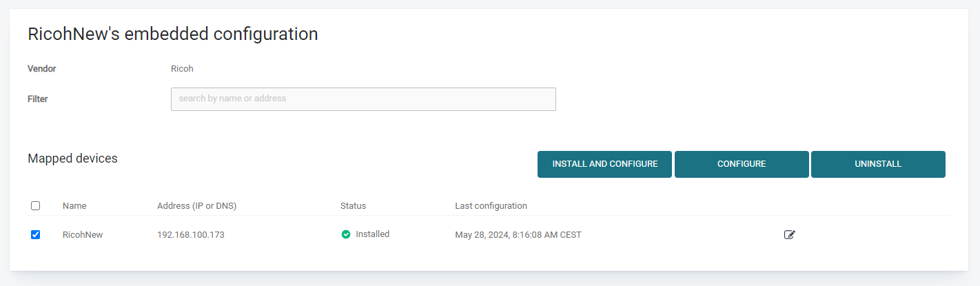The image size is (980, 286).
Task: Click the Mapped devices heading
Action: click(72, 159)
